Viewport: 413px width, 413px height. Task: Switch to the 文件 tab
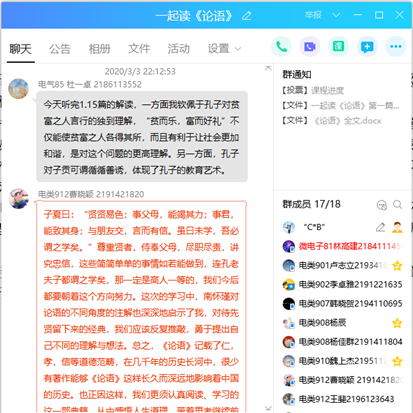click(x=139, y=49)
